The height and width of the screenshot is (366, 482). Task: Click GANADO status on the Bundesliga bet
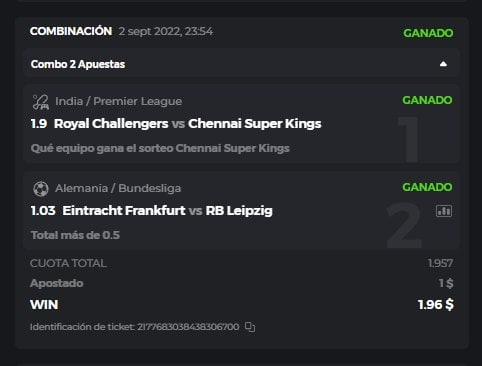(427, 187)
